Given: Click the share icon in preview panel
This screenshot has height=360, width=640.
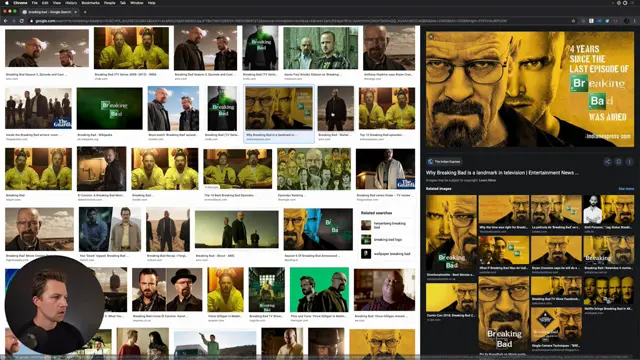Looking at the screenshot, I should point(607,162).
